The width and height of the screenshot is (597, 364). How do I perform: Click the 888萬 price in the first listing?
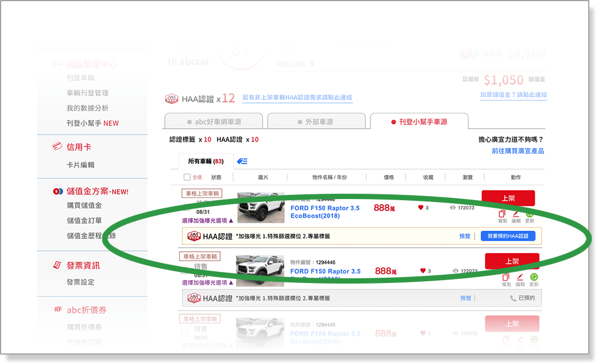384,207
